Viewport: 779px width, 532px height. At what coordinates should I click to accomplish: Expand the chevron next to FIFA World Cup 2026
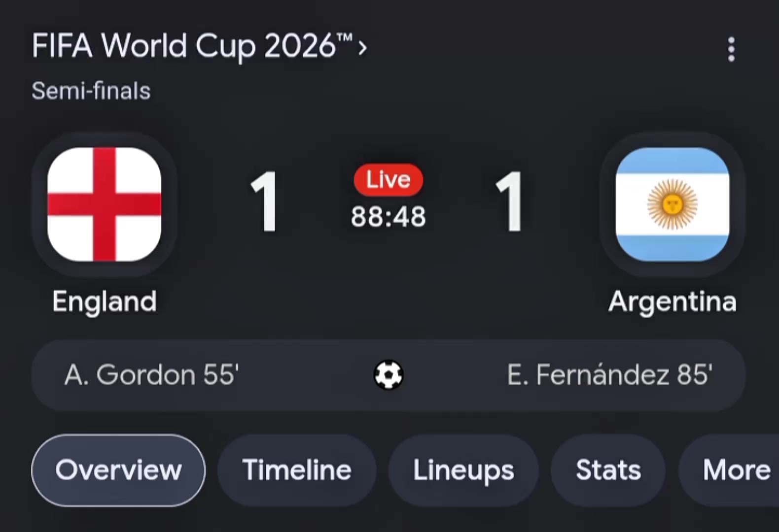(362, 48)
